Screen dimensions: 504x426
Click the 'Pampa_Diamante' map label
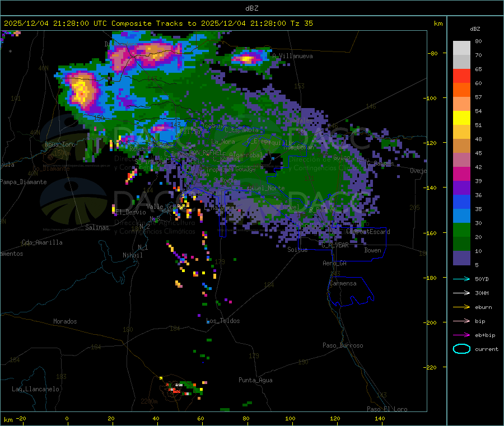[23, 182]
